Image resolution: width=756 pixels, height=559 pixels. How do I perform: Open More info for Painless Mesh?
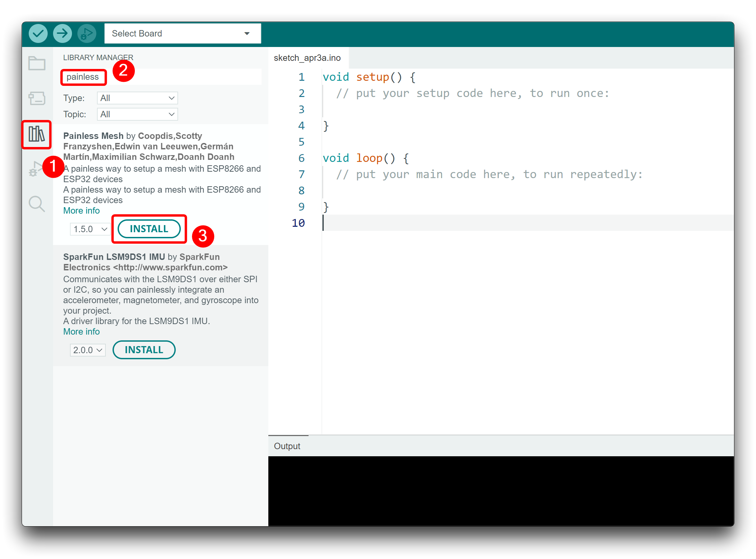(x=81, y=211)
